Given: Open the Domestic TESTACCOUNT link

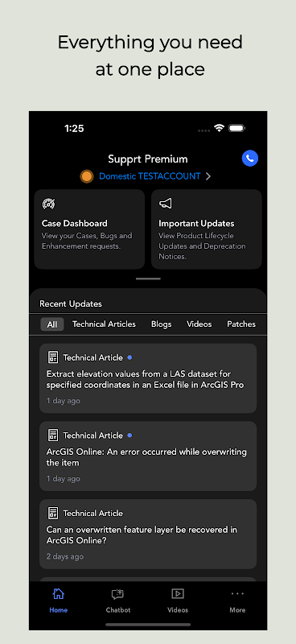Looking at the screenshot, I should click(x=150, y=176).
